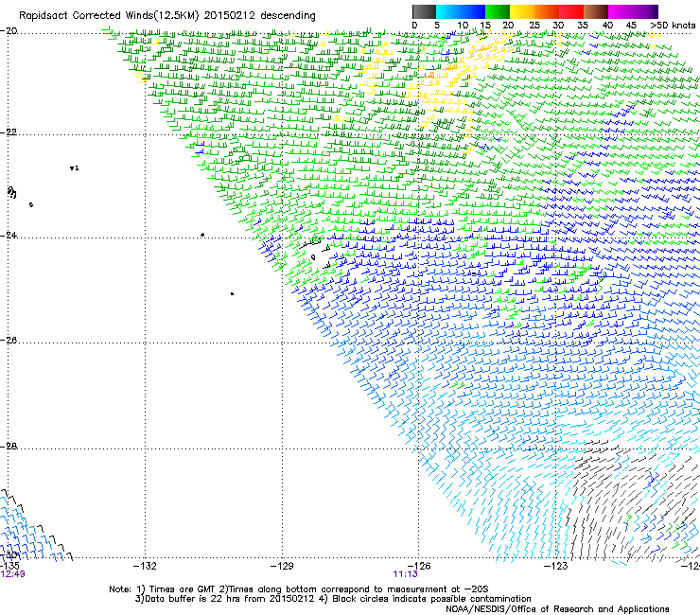Click the chart title 'Rapidsact Corrected Winds(12.5KM)'
Image resolution: width=700 pixels, height=615 pixels.
[109, 16]
